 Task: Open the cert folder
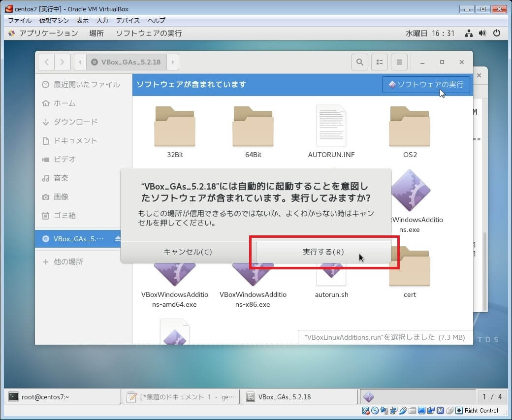click(410, 272)
